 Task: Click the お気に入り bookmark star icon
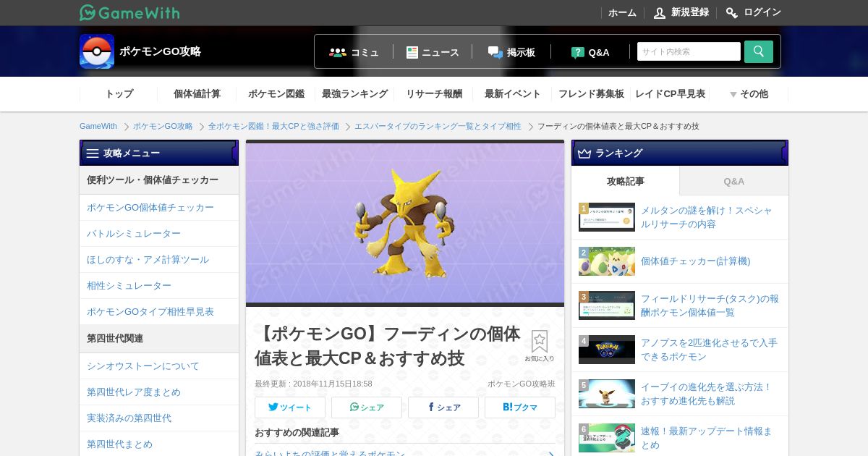(540, 342)
